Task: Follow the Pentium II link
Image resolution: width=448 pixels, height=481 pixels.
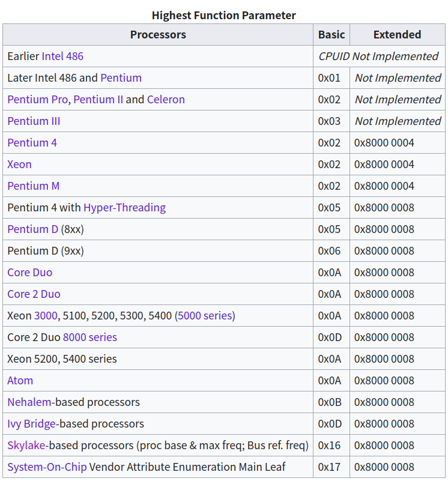Action: click(x=98, y=100)
